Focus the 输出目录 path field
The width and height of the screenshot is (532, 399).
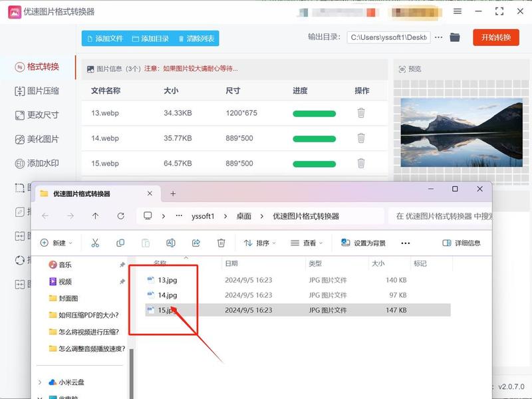tap(388, 37)
